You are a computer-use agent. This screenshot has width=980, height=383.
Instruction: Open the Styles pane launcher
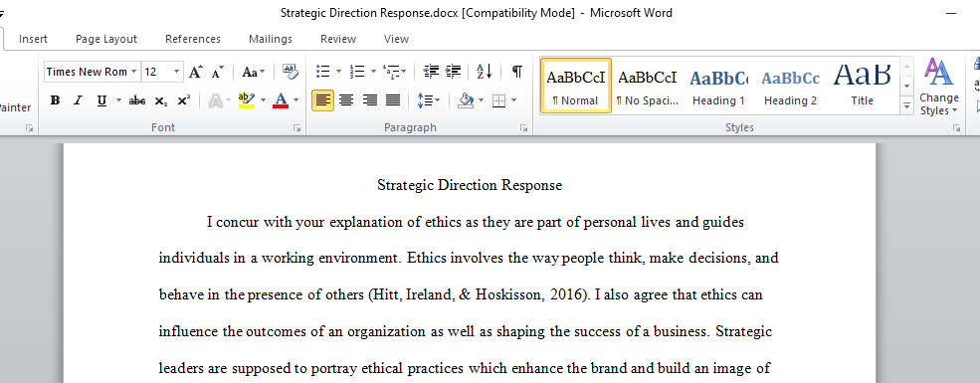[x=956, y=128]
